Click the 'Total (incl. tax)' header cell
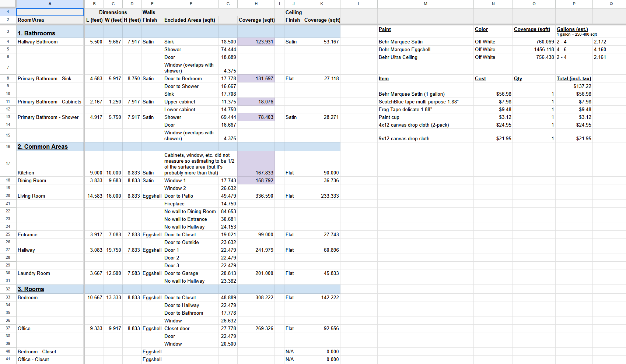 574,78
